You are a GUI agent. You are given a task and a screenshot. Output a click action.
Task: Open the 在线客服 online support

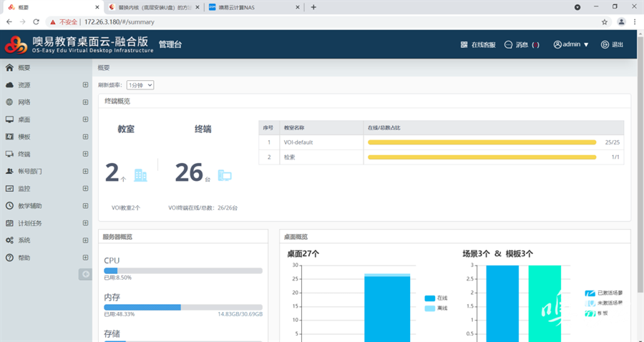[x=478, y=44]
